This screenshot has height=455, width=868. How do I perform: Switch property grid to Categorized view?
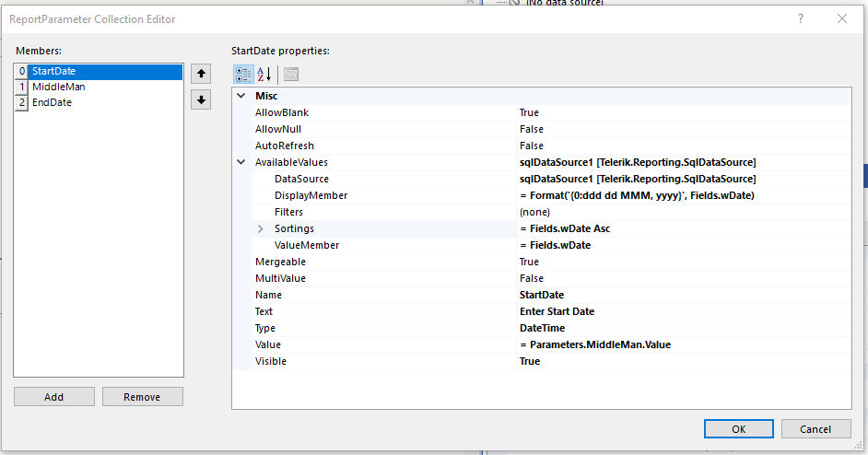(243, 75)
